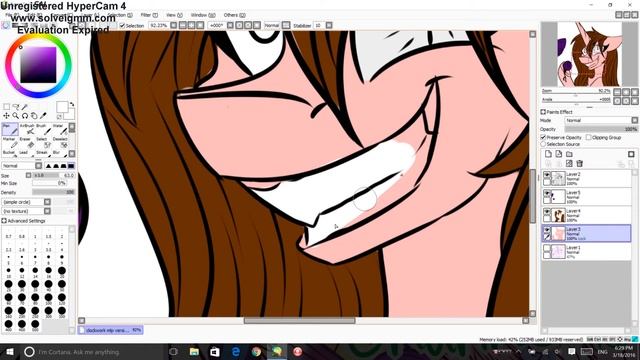Open the View menu
The width and height of the screenshot is (640, 360).
(174, 15)
